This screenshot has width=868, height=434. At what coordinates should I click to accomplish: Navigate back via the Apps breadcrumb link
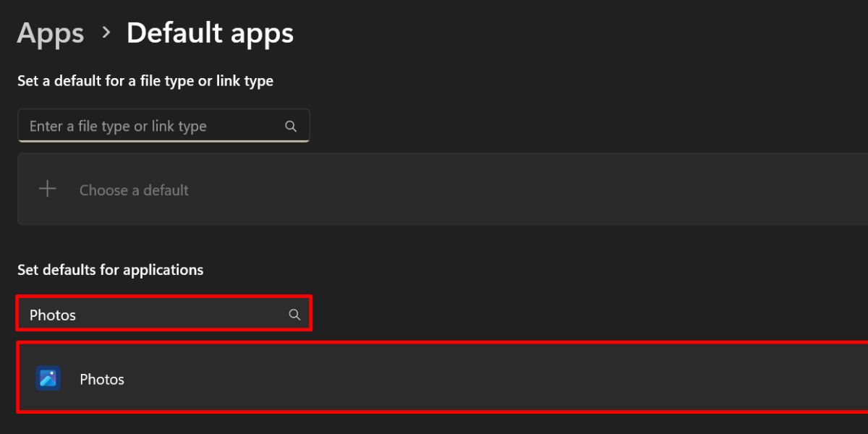[x=50, y=32]
